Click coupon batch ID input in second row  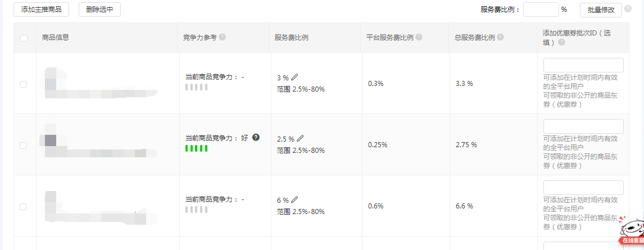pos(583,126)
